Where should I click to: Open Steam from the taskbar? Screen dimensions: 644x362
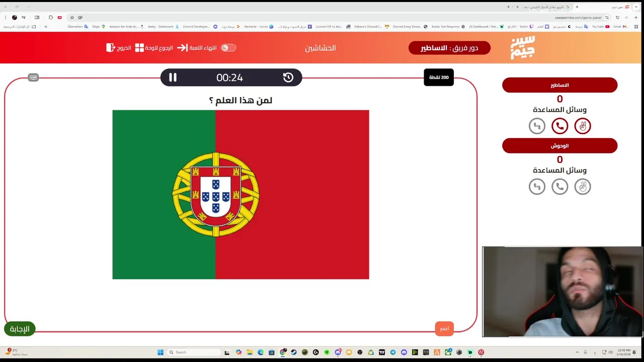point(293,352)
